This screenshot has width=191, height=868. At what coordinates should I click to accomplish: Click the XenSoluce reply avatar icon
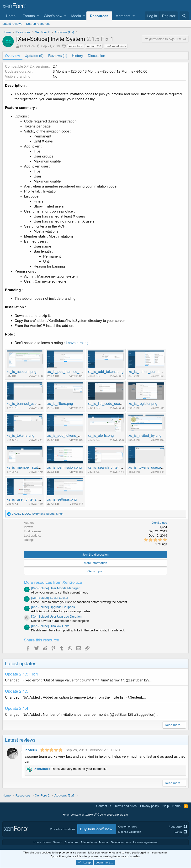29,770
